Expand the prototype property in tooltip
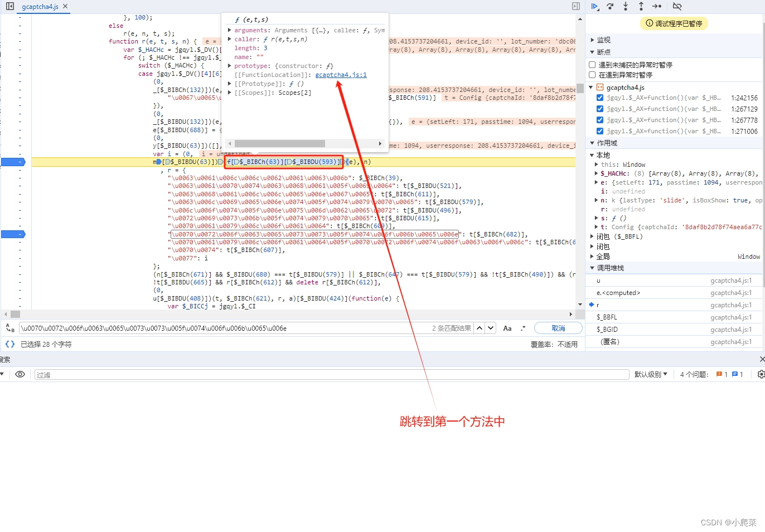765x532 pixels. (x=230, y=66)
